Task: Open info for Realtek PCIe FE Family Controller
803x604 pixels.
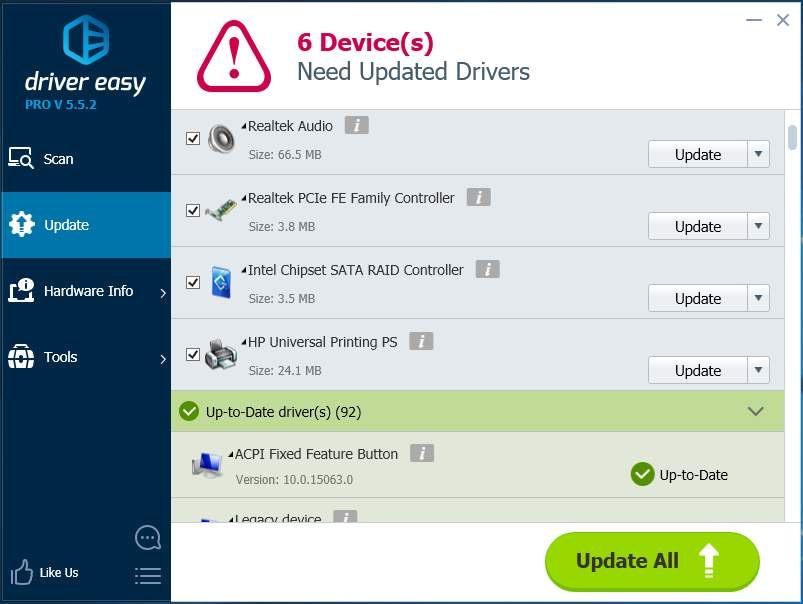Action: [478, 197]
